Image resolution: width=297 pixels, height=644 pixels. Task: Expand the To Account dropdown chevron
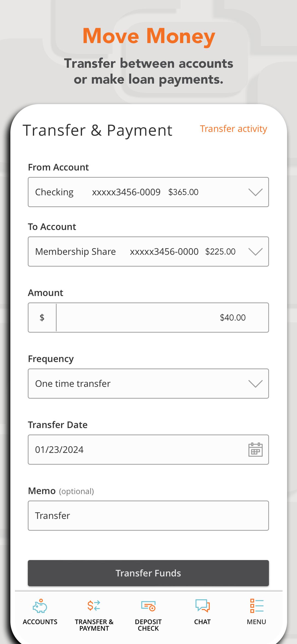click(x=256, y=252)
